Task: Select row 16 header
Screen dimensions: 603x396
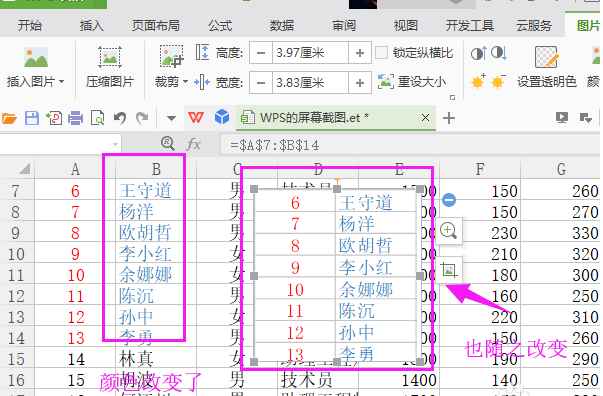Action: [x=17, y=380]
